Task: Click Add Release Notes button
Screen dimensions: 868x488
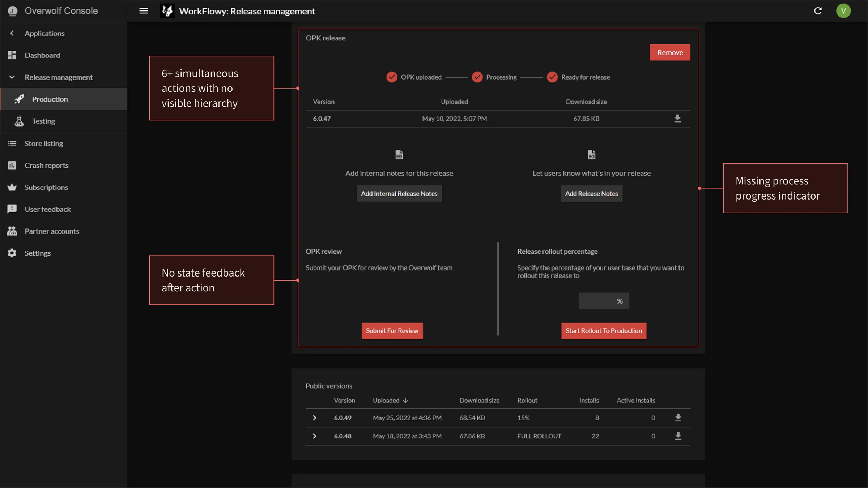Action: (591, 193)
